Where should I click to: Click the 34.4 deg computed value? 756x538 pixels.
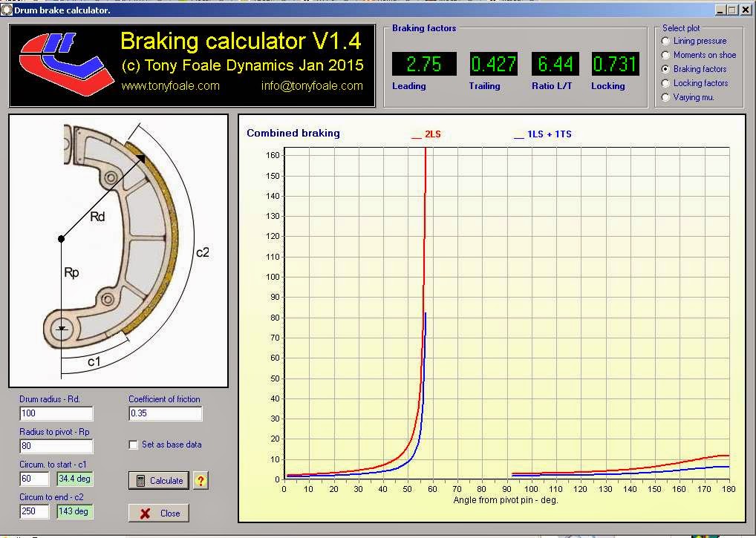tap(75, 479)
